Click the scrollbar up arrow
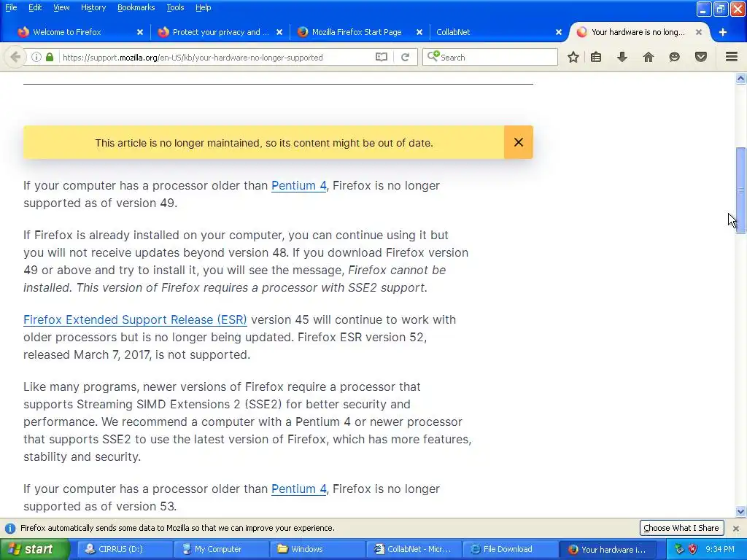The image size is (747, 560). [x=740, y=79]
